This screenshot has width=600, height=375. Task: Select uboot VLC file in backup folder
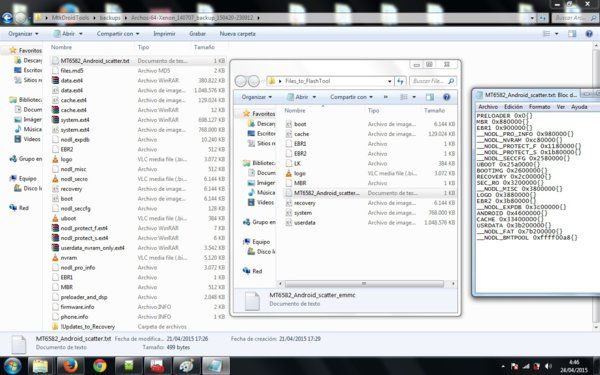68,218
